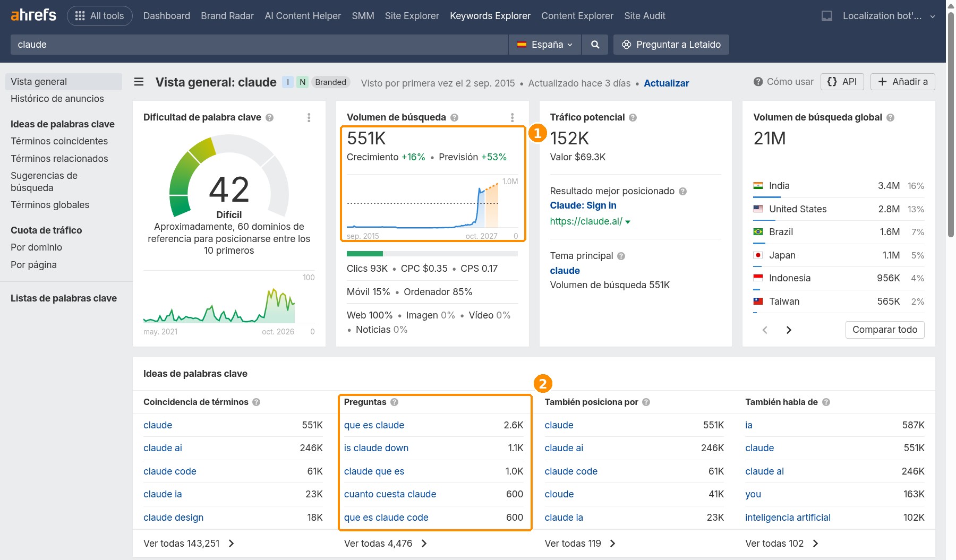This screenshot has height=560, width=956.
Task: Click help icon beside También posiciona por
Action: [646, 402]
